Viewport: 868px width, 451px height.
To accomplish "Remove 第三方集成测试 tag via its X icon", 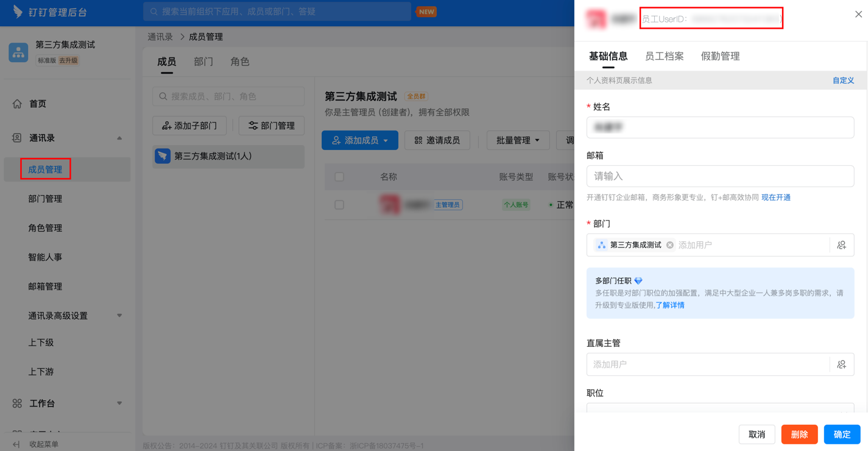I will pyautogui.click(x=669, y=244).
